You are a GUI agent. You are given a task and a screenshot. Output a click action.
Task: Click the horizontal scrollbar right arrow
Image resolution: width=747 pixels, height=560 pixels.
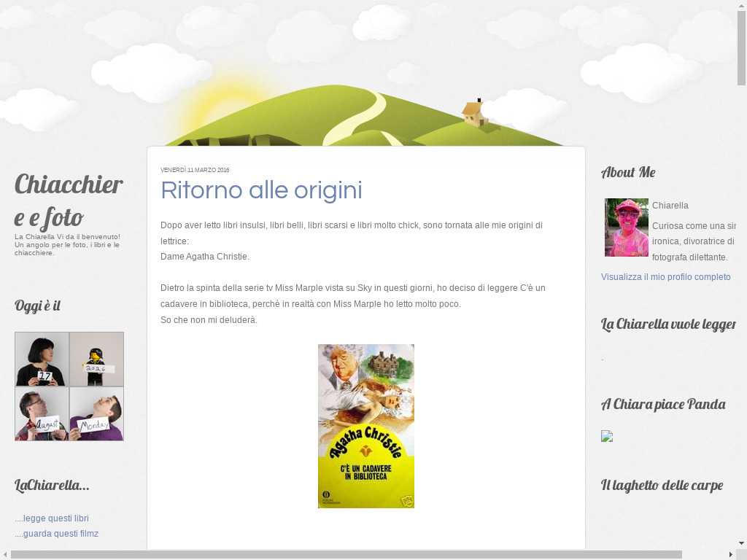[x=731, y=555]
